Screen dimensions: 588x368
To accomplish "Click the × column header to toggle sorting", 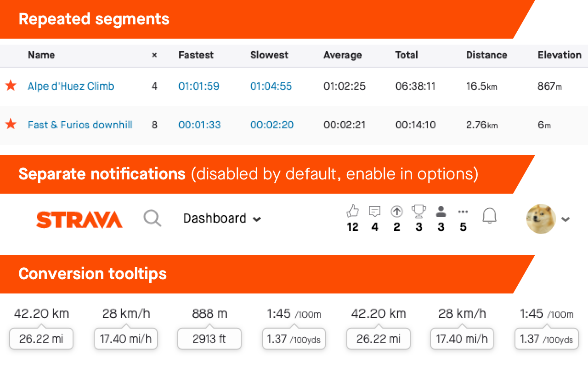I will click(x=154, y=55).
